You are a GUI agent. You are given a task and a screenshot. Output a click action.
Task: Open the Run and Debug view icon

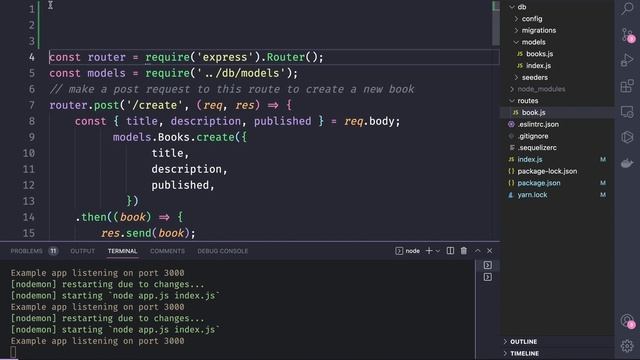coord(627,60)
